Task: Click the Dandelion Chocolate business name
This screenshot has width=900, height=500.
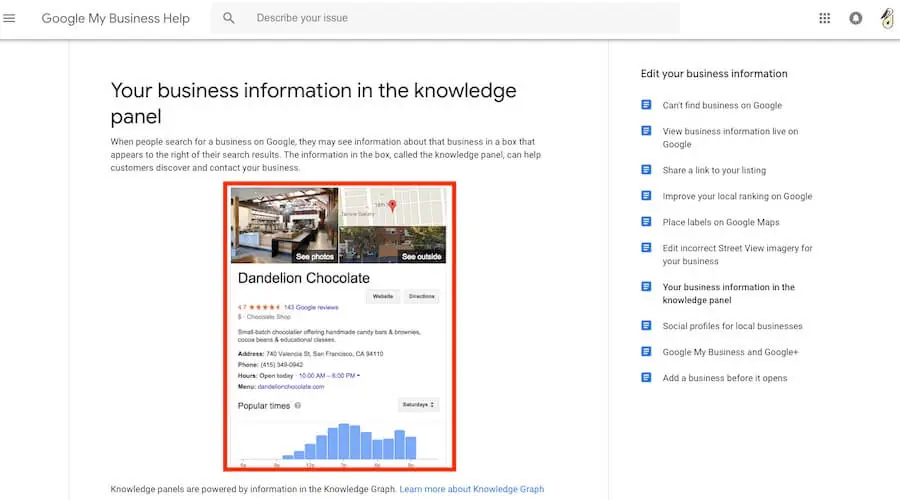Action: pos(304,278)
